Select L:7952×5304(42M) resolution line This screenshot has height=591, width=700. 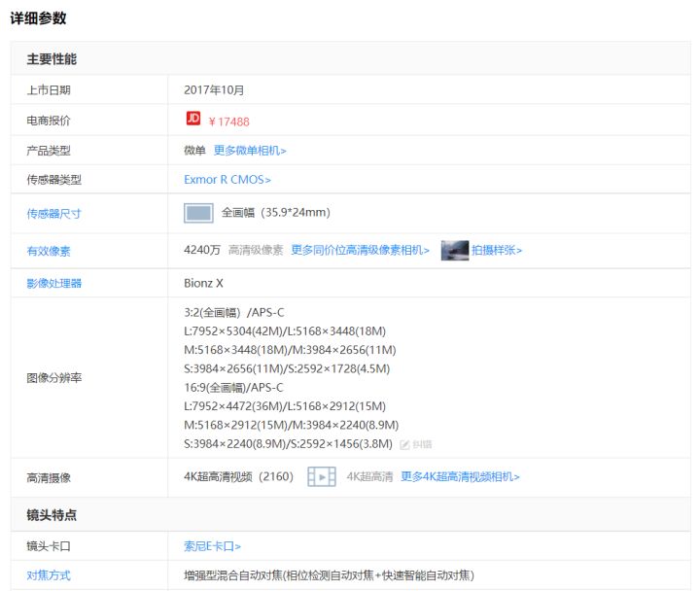[285, 331]
